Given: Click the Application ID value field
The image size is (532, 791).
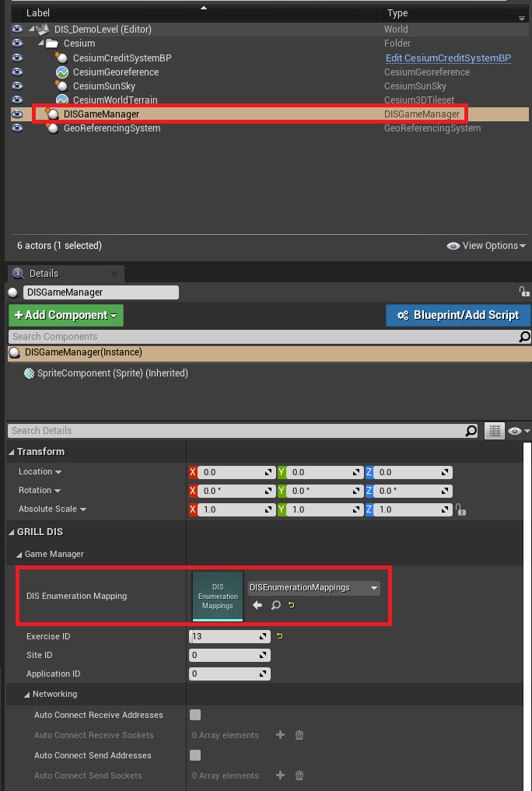Looking at the screenshot, I should (x=229, y=674).
